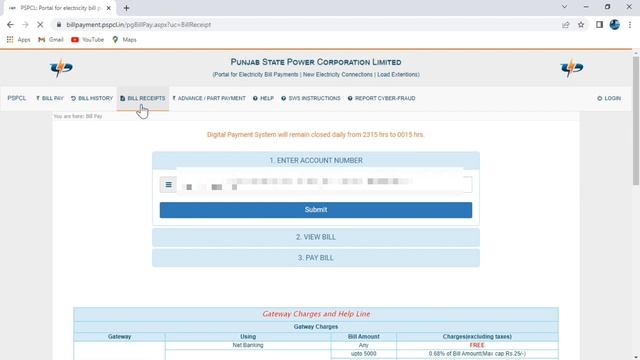640x360 pixels.
Task: Click the page vertical scrollbar
Action: 636,120
